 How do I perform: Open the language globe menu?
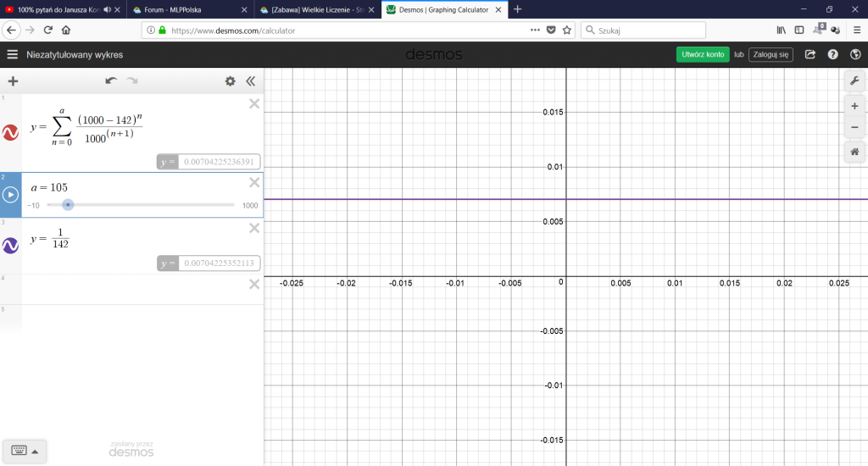click(854, 54)
